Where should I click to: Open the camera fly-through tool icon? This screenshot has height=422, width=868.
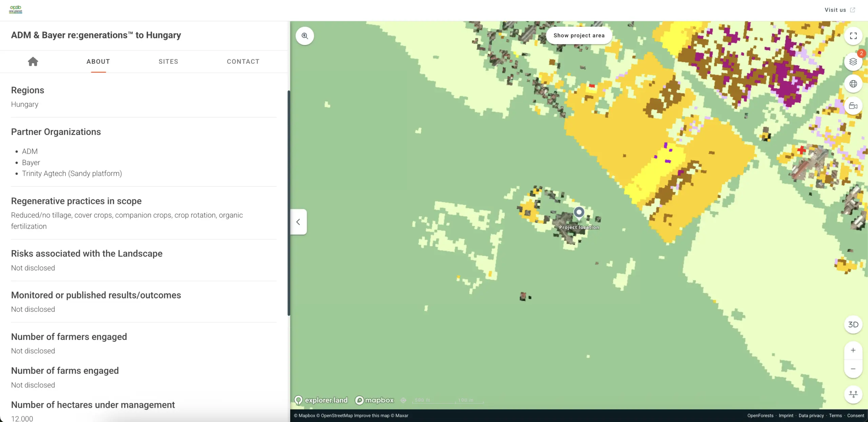[x=853, y=106]
